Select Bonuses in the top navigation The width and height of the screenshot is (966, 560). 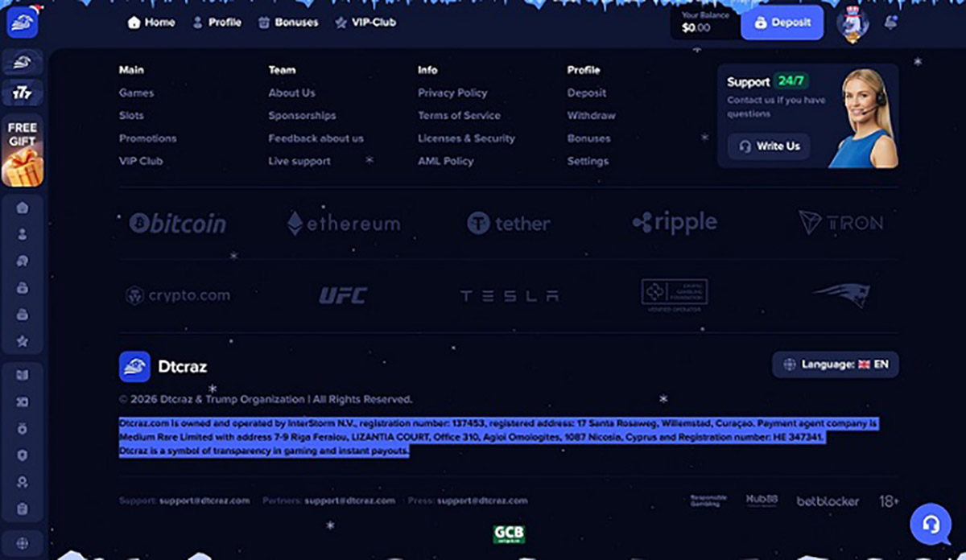point(288,23)
